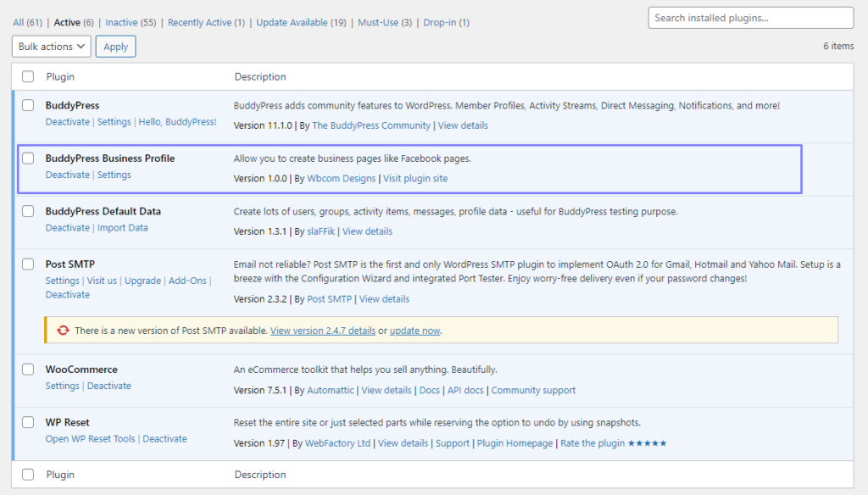Click the Post SMTP update notification icon
Screen dimensions: 868x495
[63, 330]
